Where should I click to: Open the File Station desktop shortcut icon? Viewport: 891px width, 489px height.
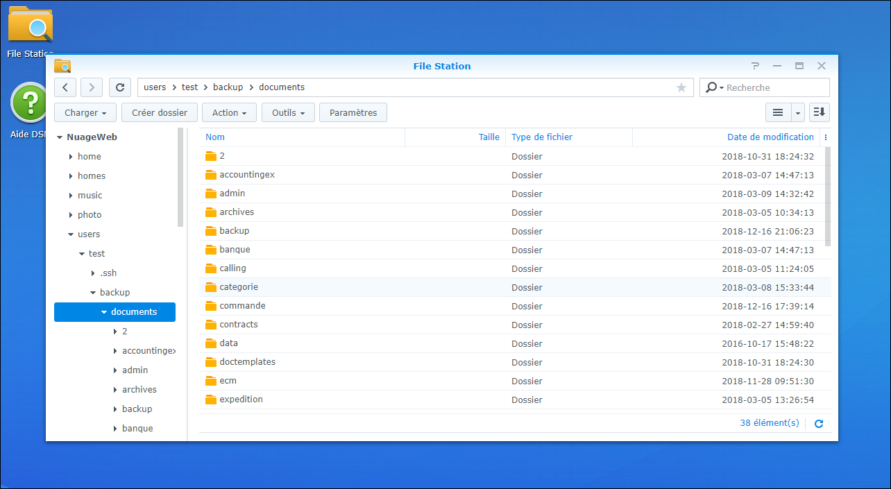[x=30, y=24]
